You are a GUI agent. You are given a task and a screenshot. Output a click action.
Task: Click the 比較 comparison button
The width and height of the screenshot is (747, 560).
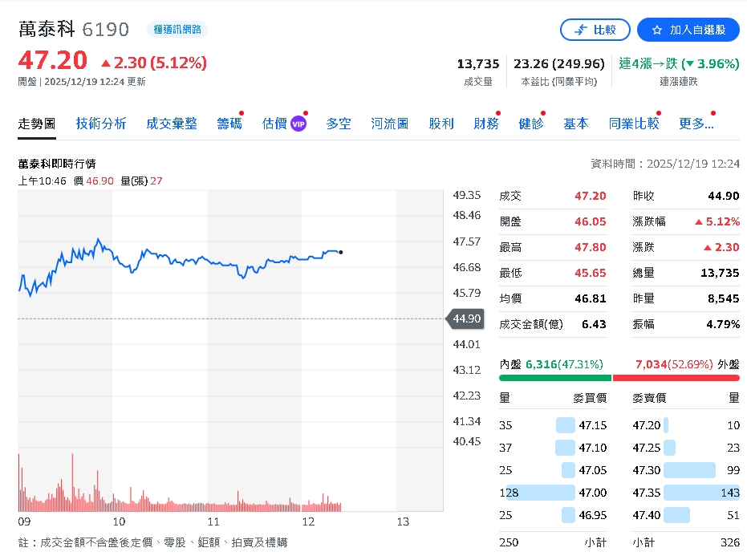(x=595, y=30)
